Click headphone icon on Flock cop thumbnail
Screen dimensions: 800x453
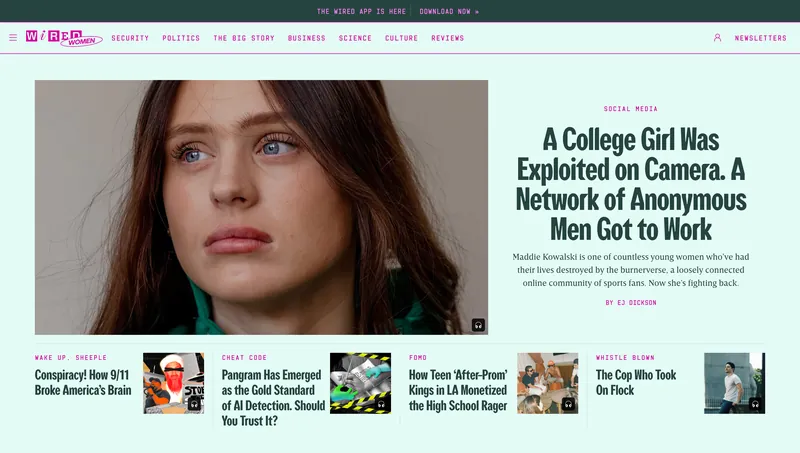pyautogui.click(x=755, y=404)
